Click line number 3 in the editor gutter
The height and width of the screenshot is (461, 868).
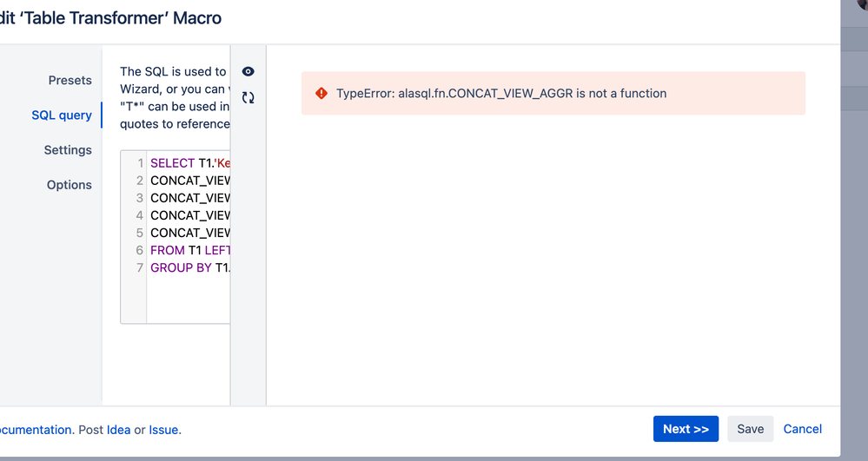point(140,198)
